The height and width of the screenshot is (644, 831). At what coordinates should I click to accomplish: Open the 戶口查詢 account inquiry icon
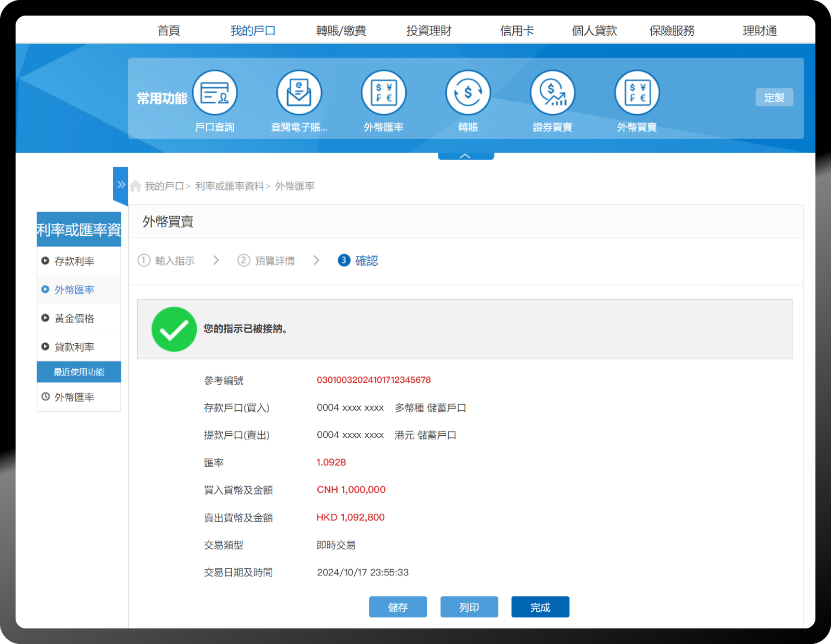[215, 93]
